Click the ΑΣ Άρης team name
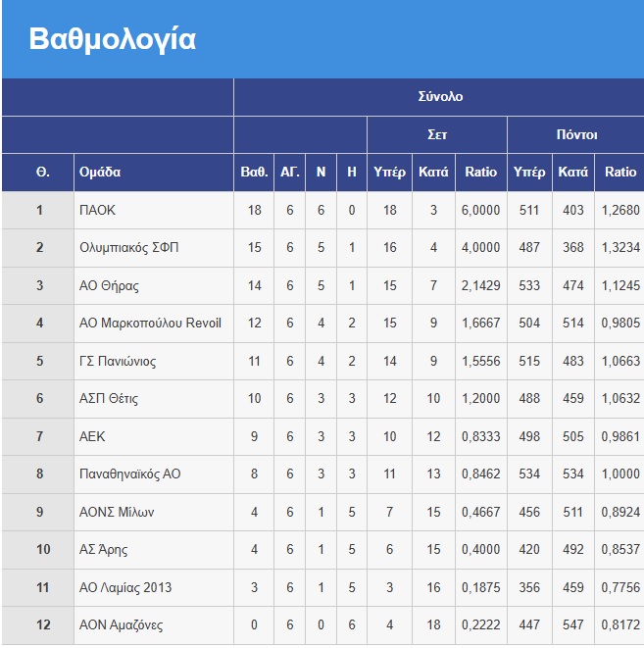 click(x=104, y=550)
